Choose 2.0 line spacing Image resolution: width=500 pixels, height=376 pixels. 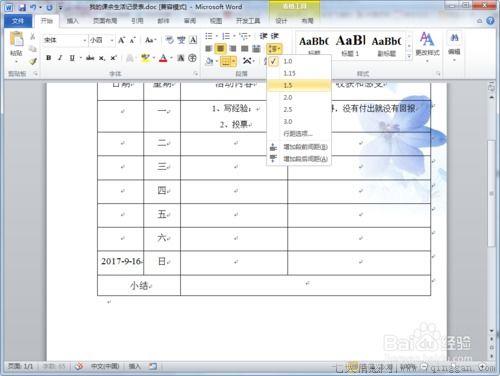coord(299,97)
